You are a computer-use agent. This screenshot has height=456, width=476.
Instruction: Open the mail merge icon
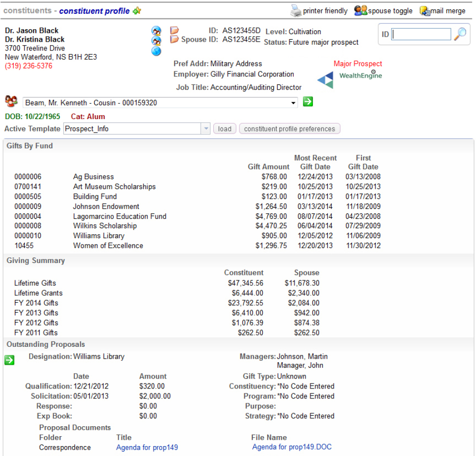click(x=425, y=10)
